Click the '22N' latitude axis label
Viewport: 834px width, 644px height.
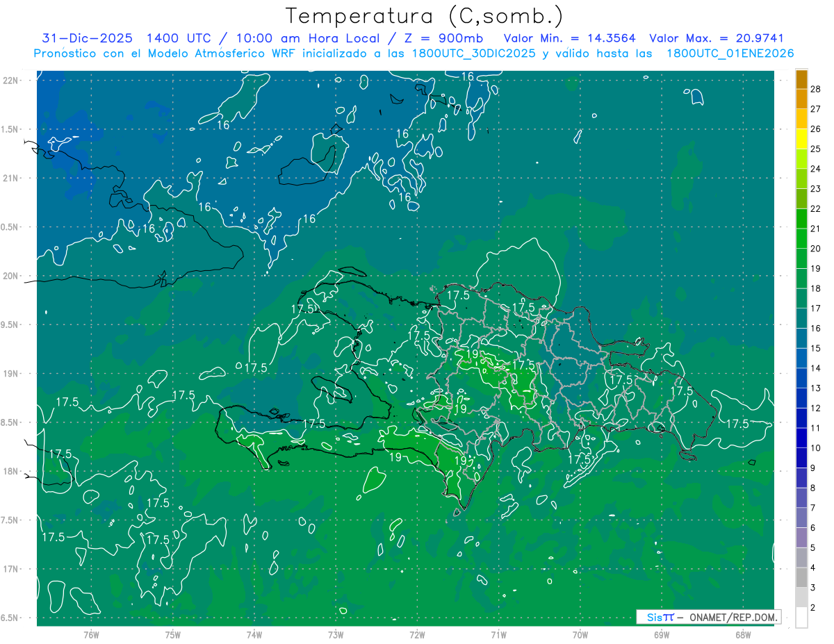point(10,81)
